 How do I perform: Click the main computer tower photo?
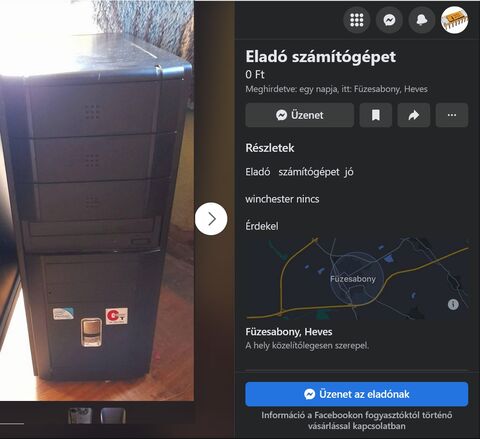pyautogui.click(x=97, y=200)
